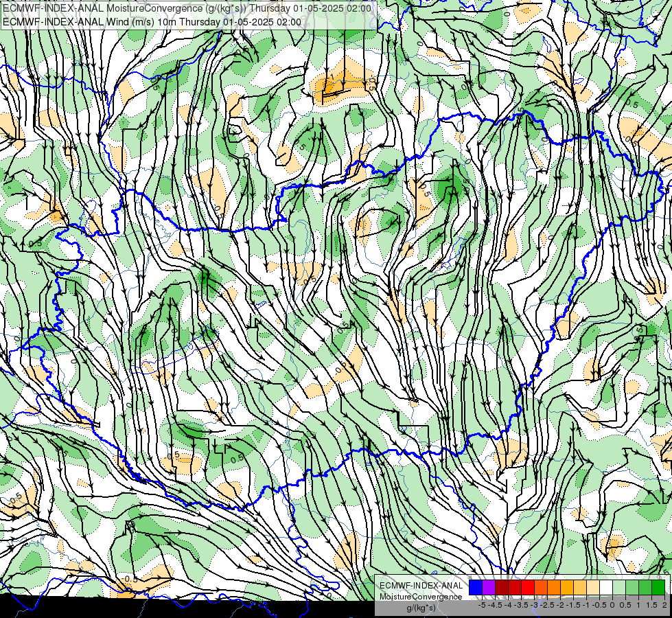The image size is (672, 618).
Task: Click the -5 tick label on legend scale
Action: point(482,605)
